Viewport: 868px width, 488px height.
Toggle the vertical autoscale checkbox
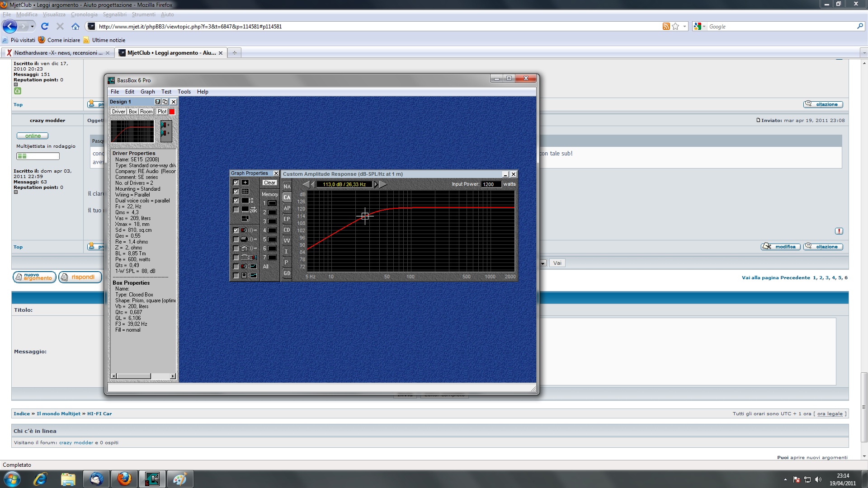[x=236, y=201]
